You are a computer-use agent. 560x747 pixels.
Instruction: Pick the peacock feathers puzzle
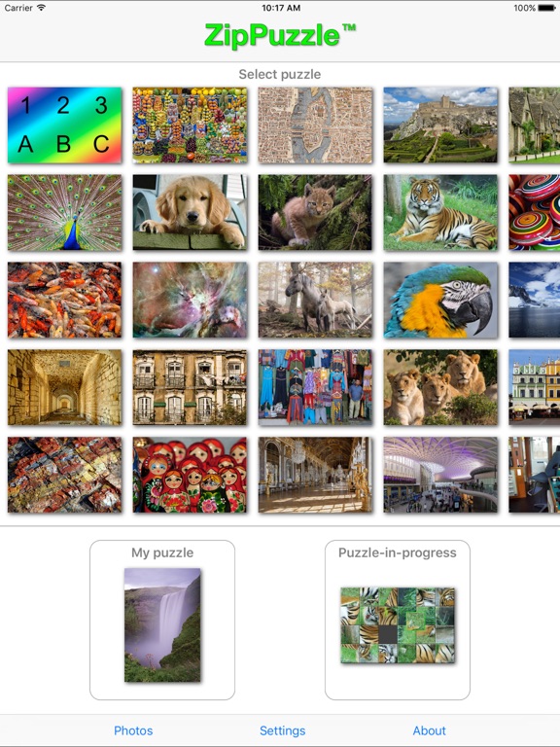tap(65, 212)
